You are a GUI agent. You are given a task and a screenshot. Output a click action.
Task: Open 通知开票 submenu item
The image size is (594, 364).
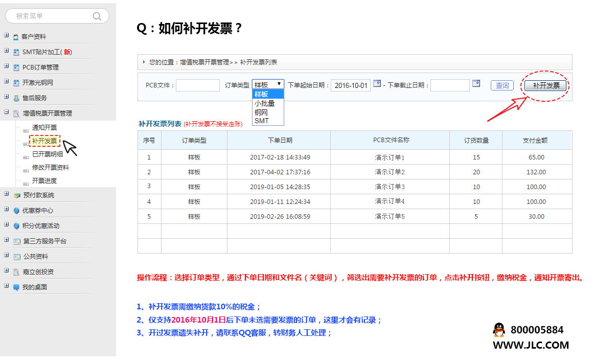point(44,128)
